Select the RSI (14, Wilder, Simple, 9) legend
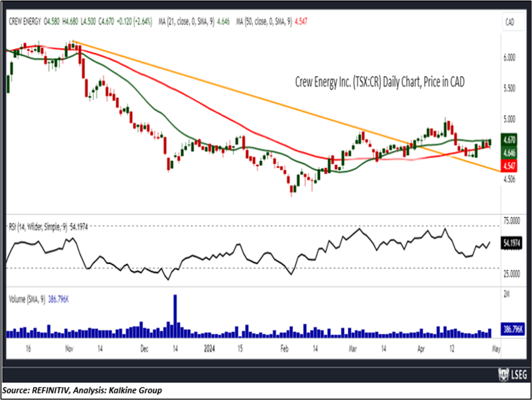This screenshot has height=400, width=532. click(38, 227)
